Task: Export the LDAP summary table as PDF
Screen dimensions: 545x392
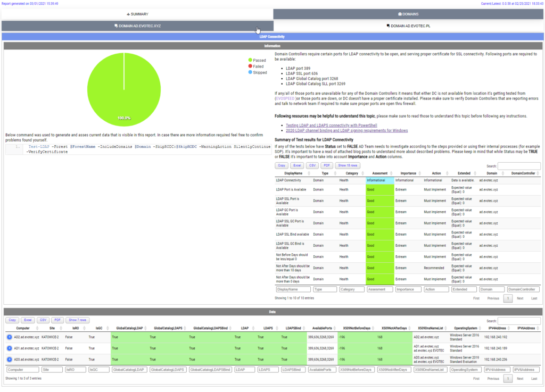Action: 327,165
